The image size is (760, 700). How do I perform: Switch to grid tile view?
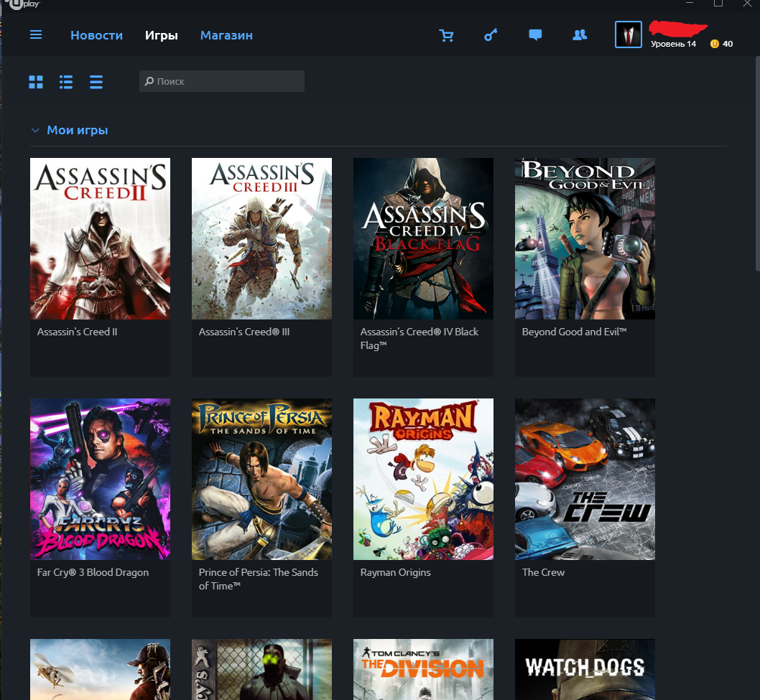click(36, 82)
